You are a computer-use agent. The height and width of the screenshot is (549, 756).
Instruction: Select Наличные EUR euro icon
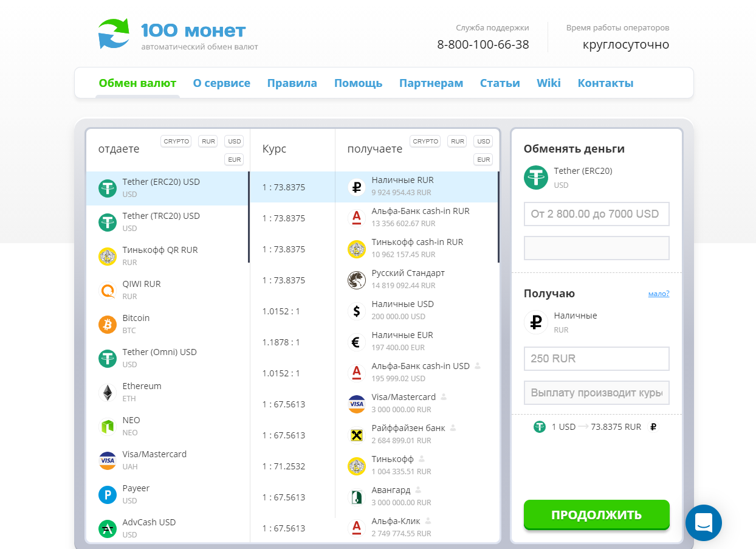tap(357, 342)
